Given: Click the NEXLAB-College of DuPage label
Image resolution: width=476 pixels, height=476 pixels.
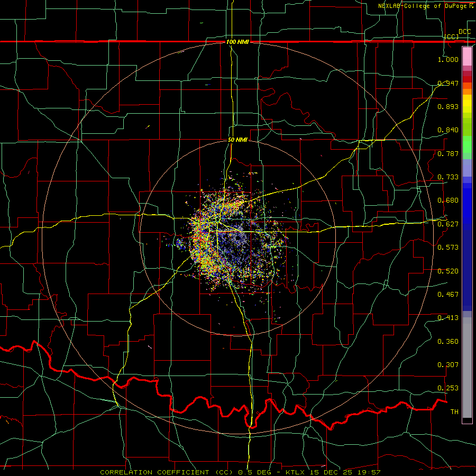Looking at the screenshot, I should pos(423,6).
